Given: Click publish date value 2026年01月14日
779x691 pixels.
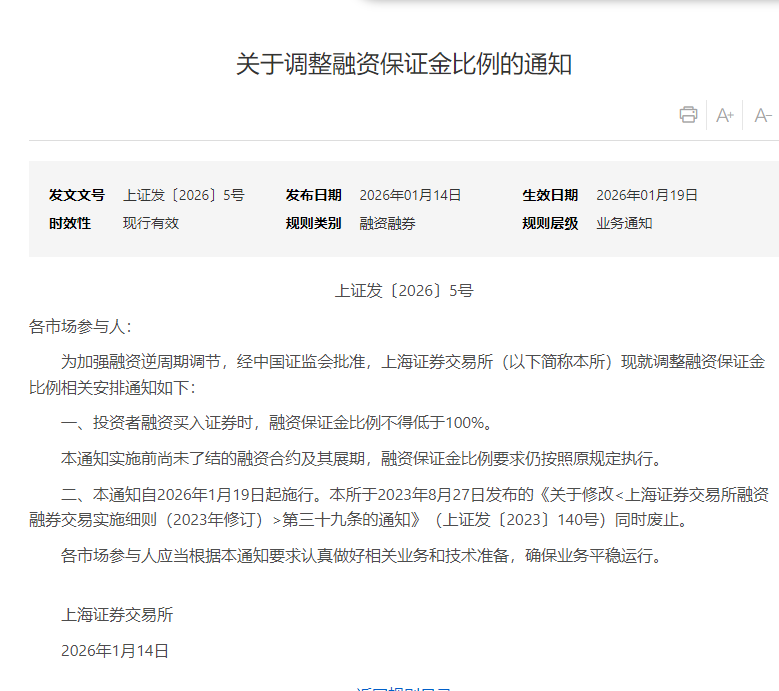Looking at the screenshot, I should [x=410, y=195].
